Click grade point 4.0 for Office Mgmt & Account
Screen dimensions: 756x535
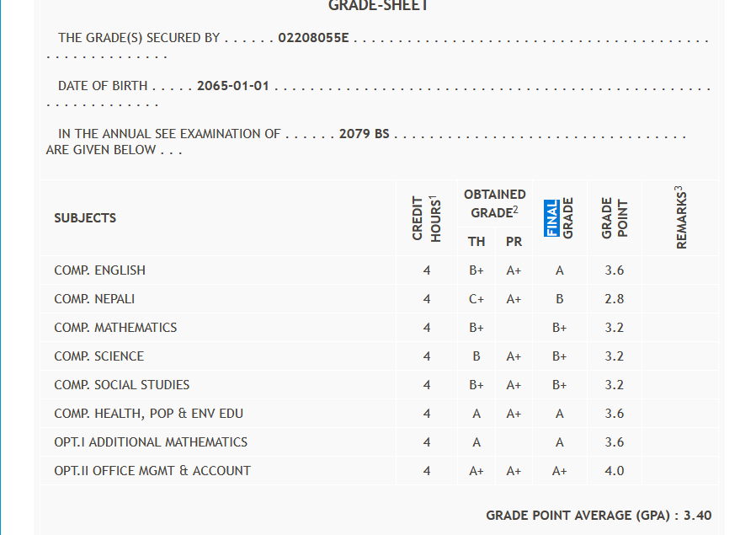[x=615, y=471]
